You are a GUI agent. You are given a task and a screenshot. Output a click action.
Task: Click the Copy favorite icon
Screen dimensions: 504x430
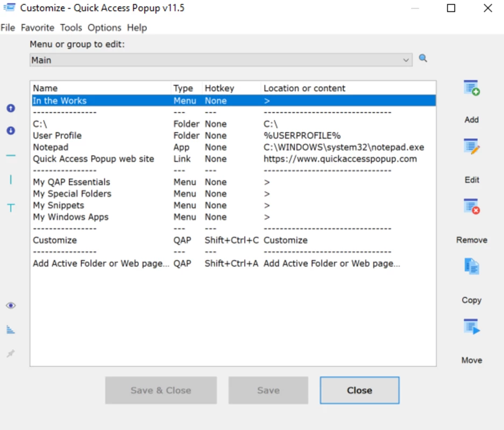pos(472,267)
